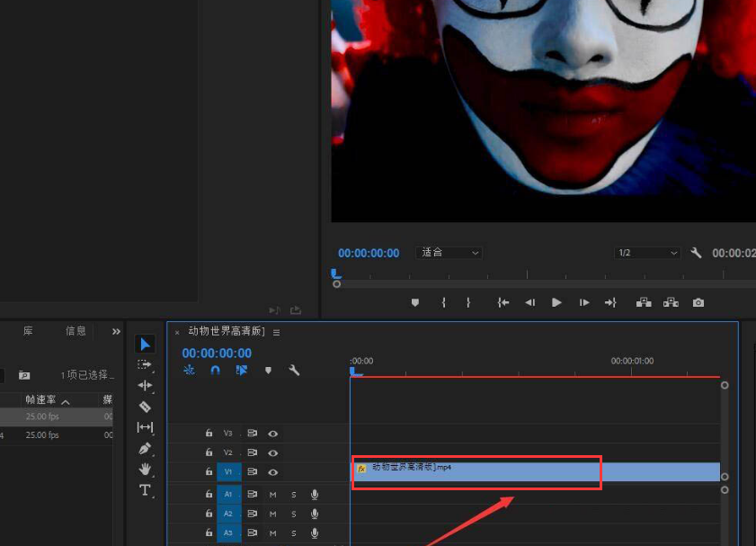The image size is (756, 546).
Task: Open the 动物世界高清版 sequence panel menu
Action: [x=276, y=332]
